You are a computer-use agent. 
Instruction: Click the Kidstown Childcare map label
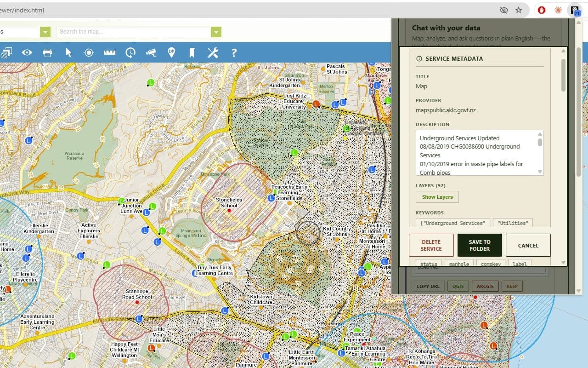261,299
